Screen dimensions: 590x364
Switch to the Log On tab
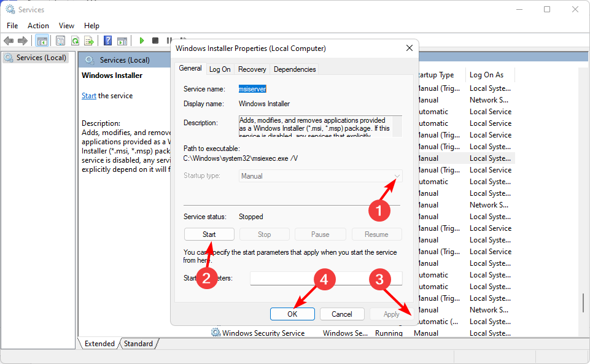[220, 69]
